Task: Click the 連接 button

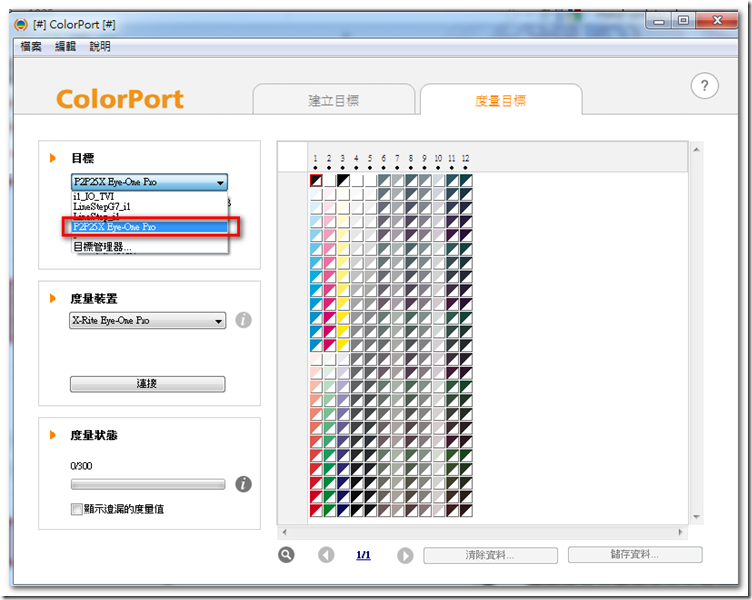Action: tap(147, 384)
